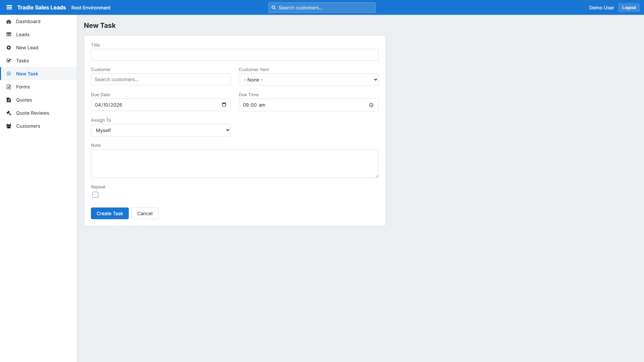Image resolution: width=644 pixels, height=362 pixels.
Task: Click the Demo User name
Action: pyautogui.click(x=601, y=8)
